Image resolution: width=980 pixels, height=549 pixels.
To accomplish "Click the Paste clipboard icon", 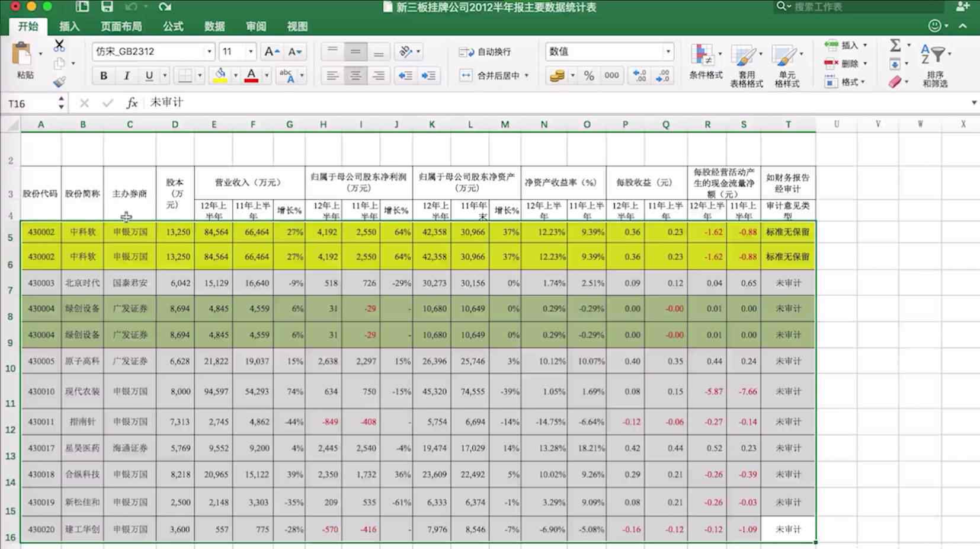I will [23, 55].
